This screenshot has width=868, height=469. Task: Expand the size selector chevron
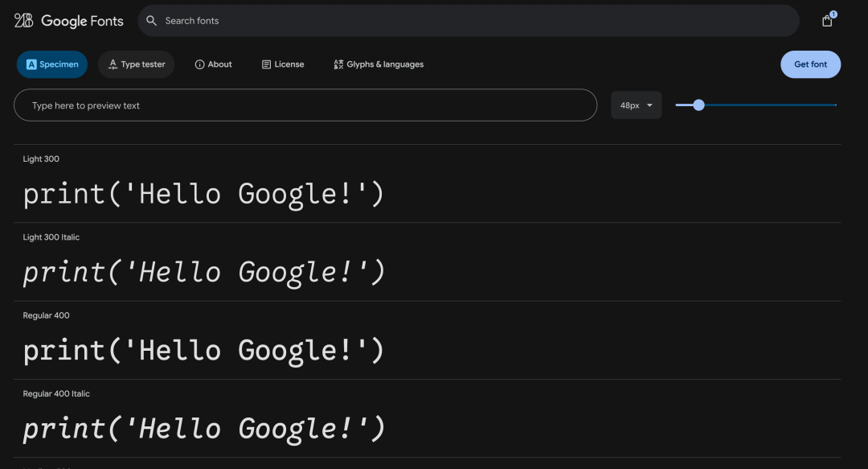coord(649,105)
